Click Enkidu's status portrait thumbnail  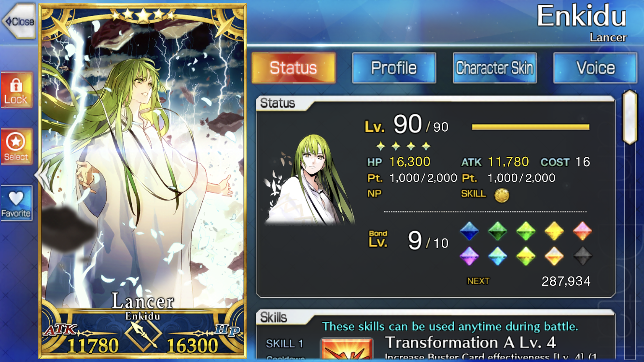310,180
